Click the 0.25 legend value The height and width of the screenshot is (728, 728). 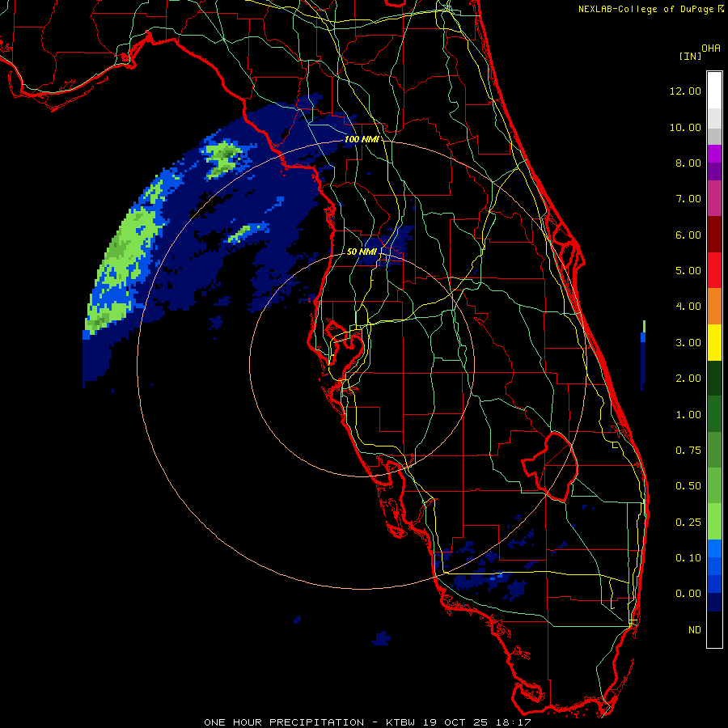688,523
